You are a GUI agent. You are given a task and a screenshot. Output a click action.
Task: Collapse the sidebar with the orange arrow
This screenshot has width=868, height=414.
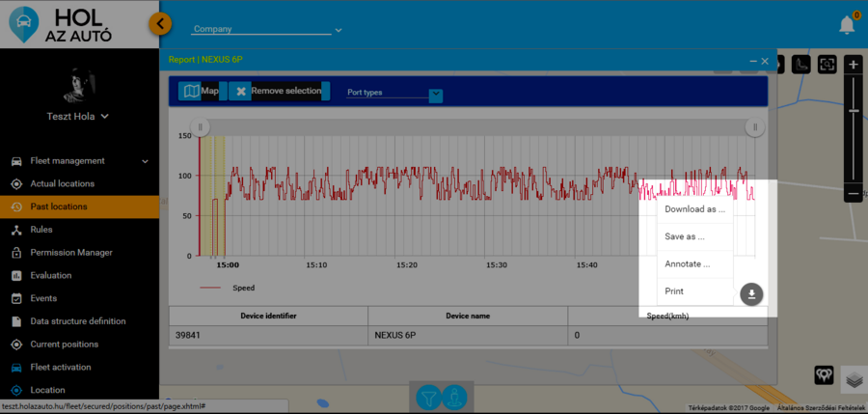tap(162, 22)
